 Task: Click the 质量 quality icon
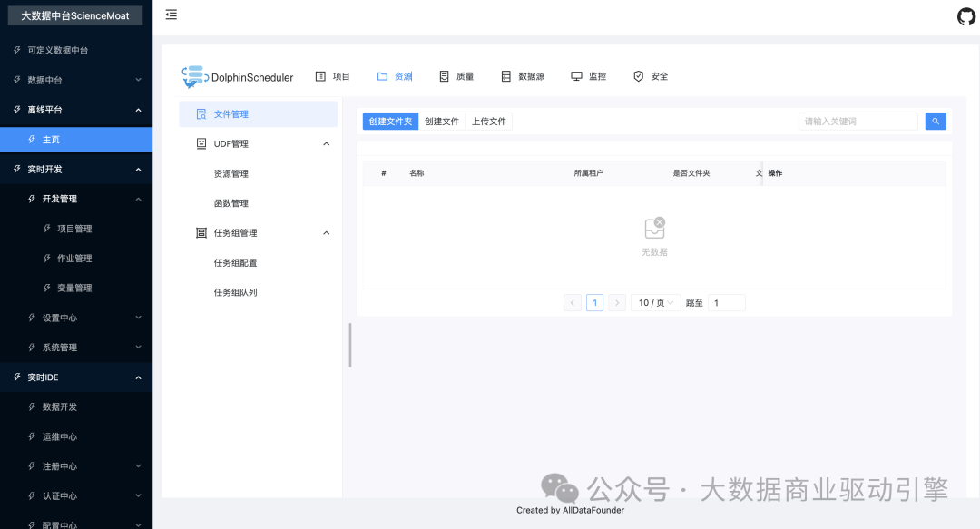[x=444, y=77]
